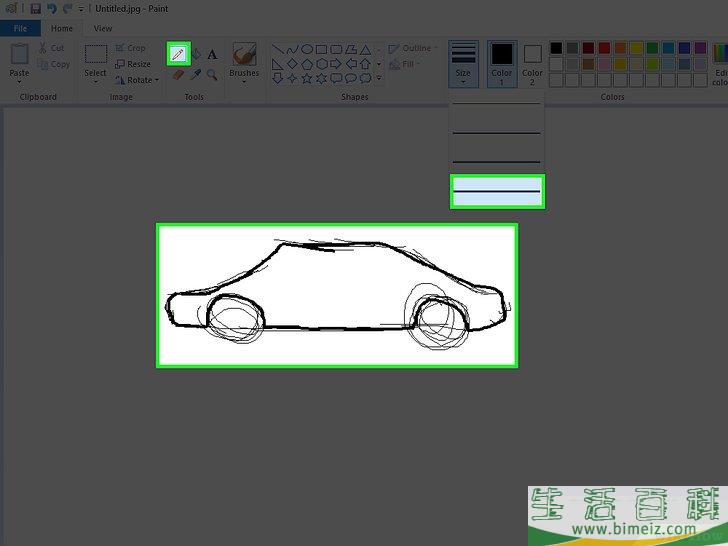Pick the Eraser tool
Screen dimensions: 728x546
point(178,75)
